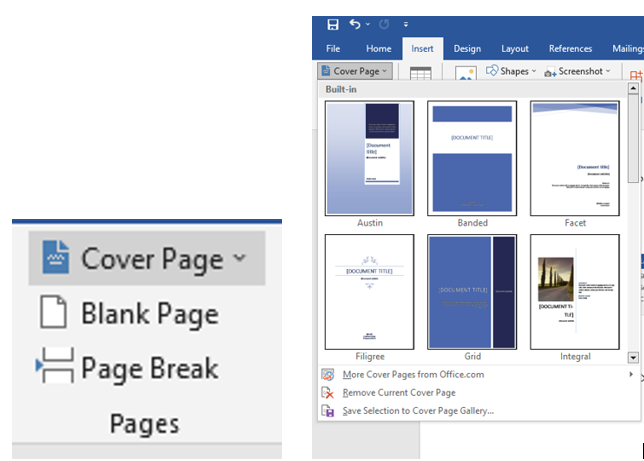Switch to the Layout tab
Viewport: 644px width, 461px height.
pyautogui.click(x=515, y=48)
